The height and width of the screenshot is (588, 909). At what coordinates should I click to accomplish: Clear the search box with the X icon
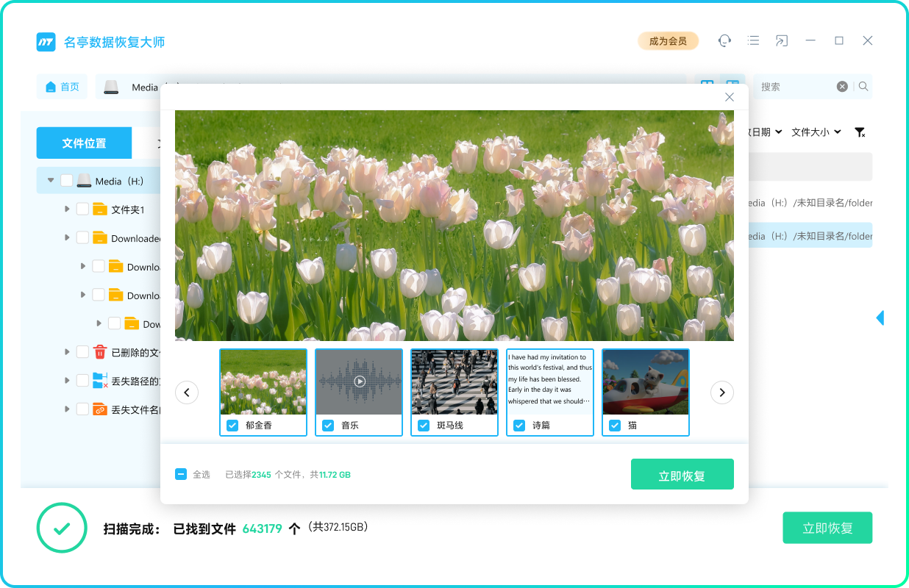(x=842, y=87)
